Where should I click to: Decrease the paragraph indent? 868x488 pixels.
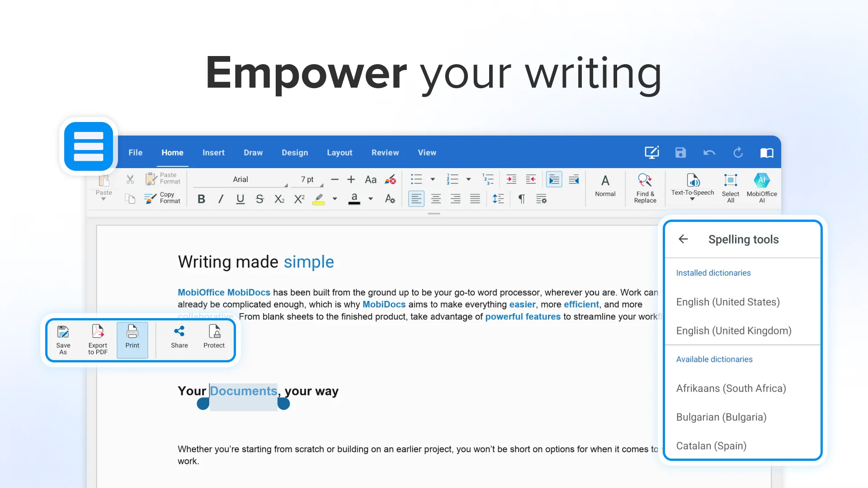point(531,179)
